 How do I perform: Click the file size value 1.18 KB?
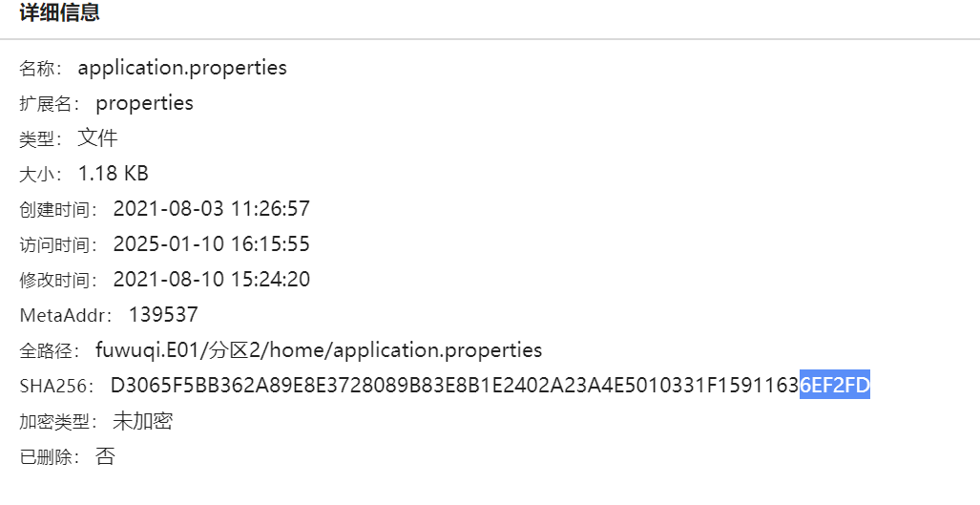pos(113,174)
